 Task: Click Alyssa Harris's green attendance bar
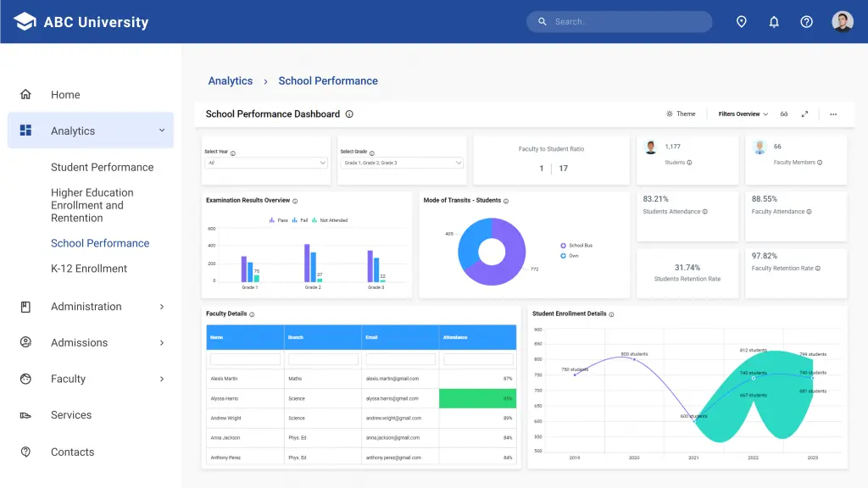point(477,398)
